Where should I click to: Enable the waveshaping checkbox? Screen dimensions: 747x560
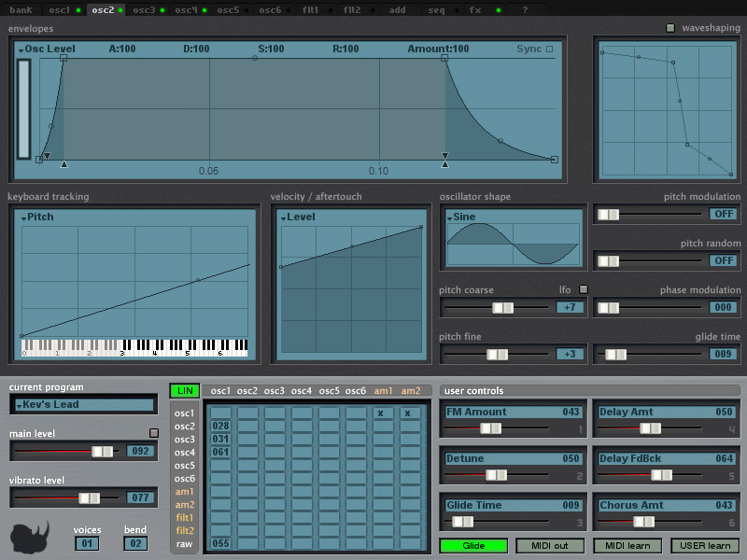pyautogui.click(x=669, y=29)
